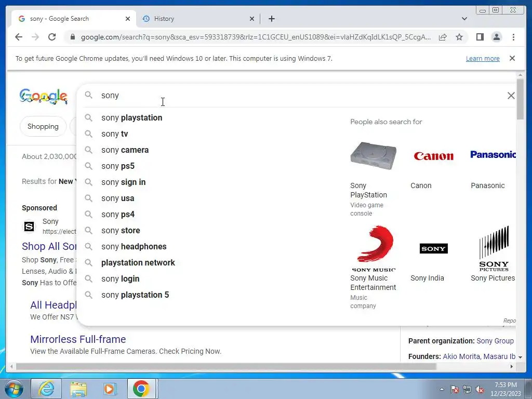Switch to the History tab

click(198, 19)
